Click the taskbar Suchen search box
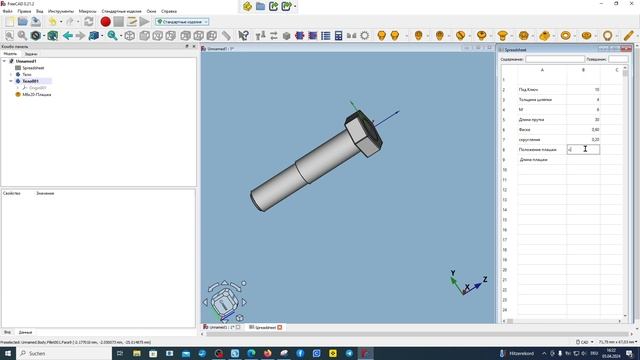The image size is (640, 360). click(64, 353)
